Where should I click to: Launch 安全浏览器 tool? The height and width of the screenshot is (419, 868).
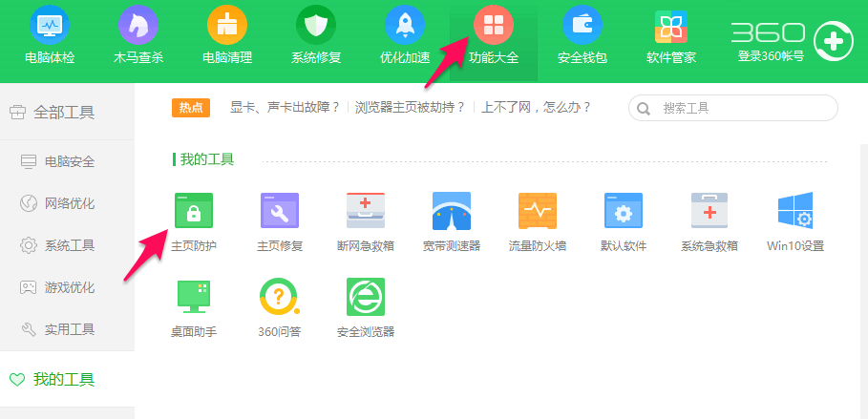[x=366, y=297]
